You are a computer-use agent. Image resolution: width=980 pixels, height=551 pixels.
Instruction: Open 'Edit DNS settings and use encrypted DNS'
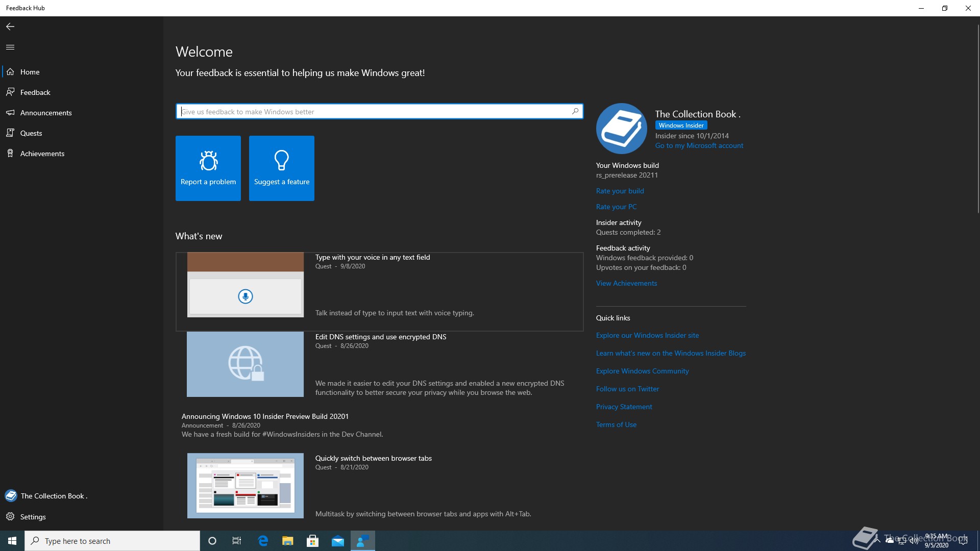click(381, 337)
